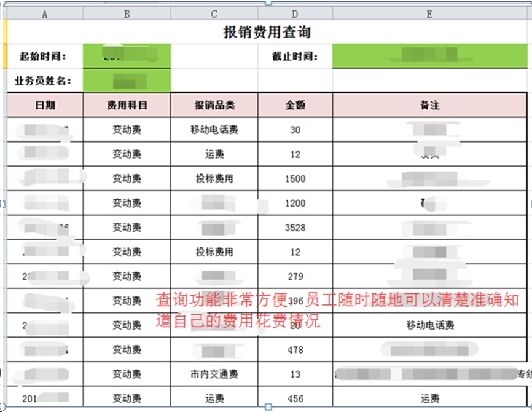
Task: Select the amount cell showing 456
Action: 295,398
